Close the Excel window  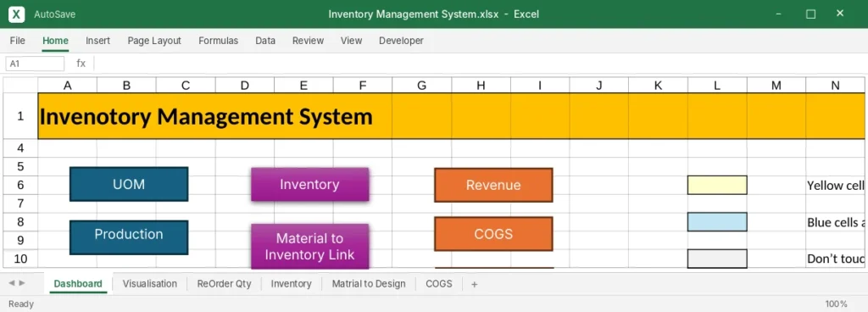(x=840, y=14)
